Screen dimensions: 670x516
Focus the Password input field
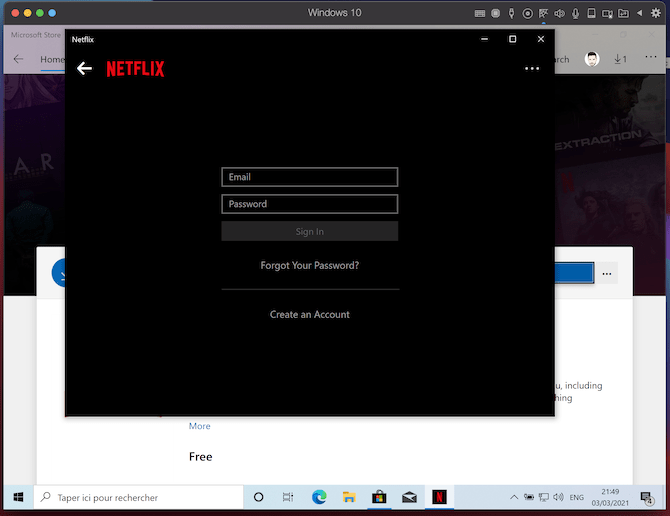[310, 204]
